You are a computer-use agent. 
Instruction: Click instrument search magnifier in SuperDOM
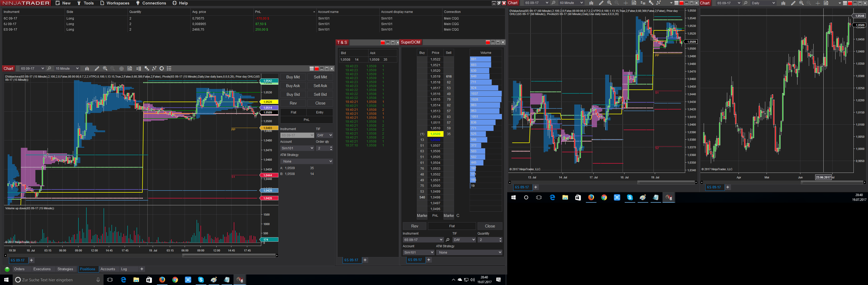point(447,240)
